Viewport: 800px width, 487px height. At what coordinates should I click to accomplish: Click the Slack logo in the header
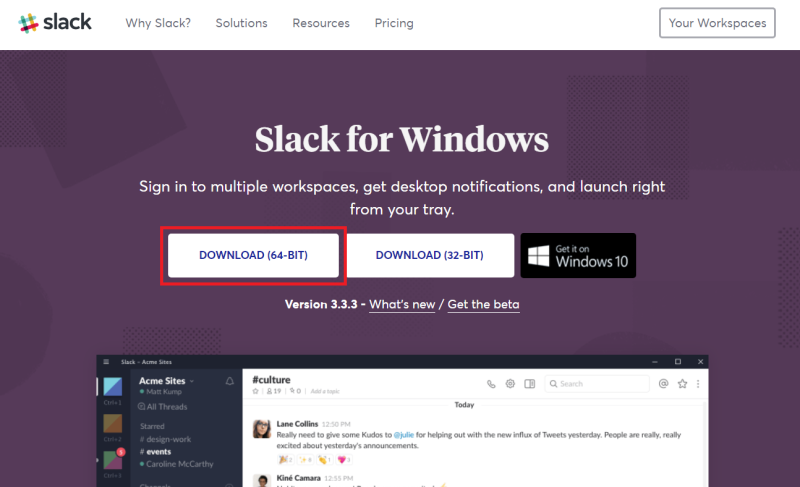(55, 23)
